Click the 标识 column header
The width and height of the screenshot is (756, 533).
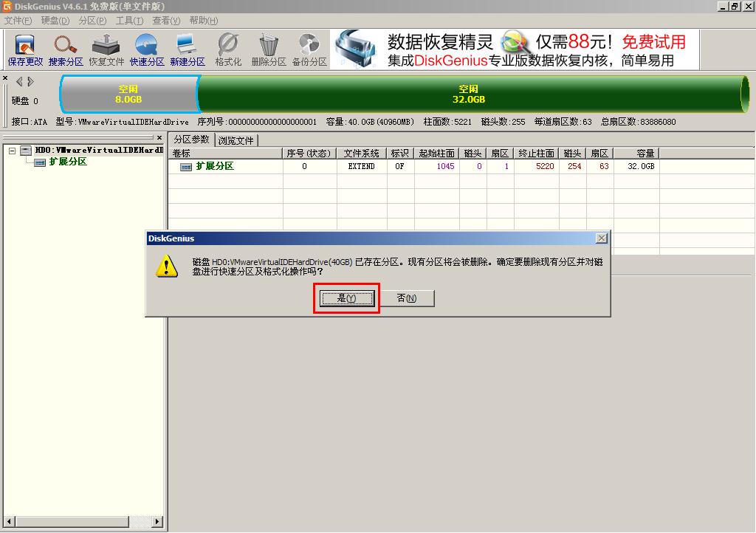tap(400, 154)
